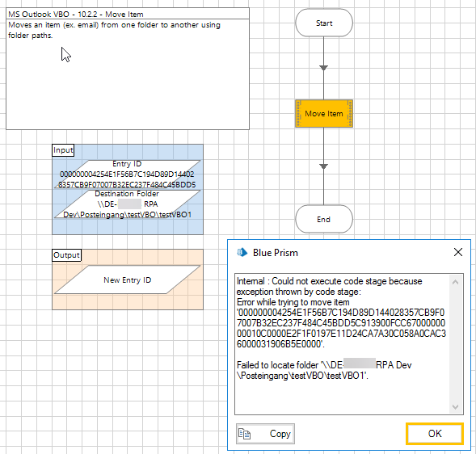Click the error message text area
Image resolution: width=476 pixels, height=454 pixels.
[342, 344]
